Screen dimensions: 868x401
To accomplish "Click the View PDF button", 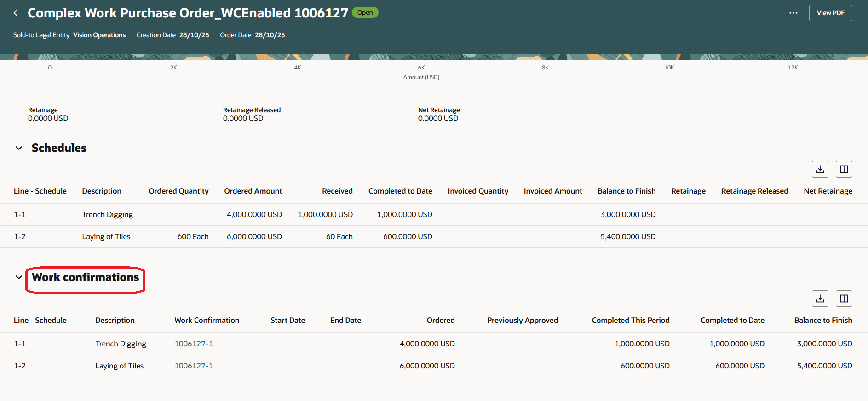I will click(830, 13).
